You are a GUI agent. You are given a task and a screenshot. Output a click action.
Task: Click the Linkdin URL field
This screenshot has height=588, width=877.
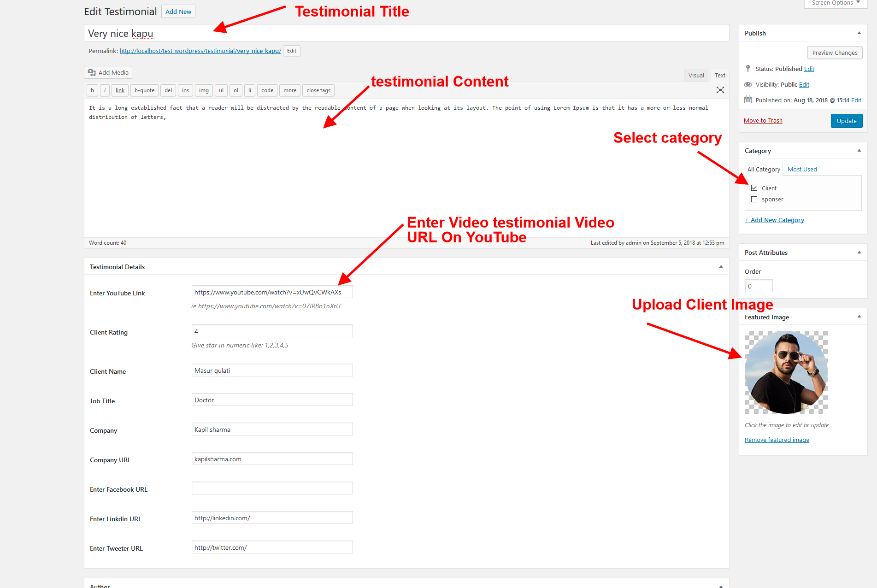tap(272, 518)
